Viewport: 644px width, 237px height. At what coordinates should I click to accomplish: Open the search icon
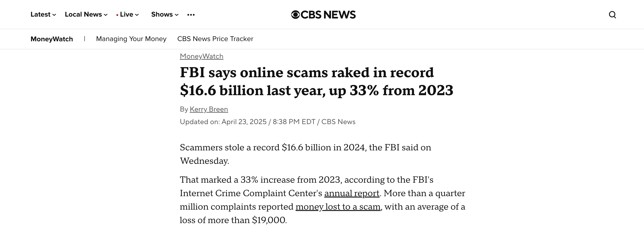(x=612, y=15)
